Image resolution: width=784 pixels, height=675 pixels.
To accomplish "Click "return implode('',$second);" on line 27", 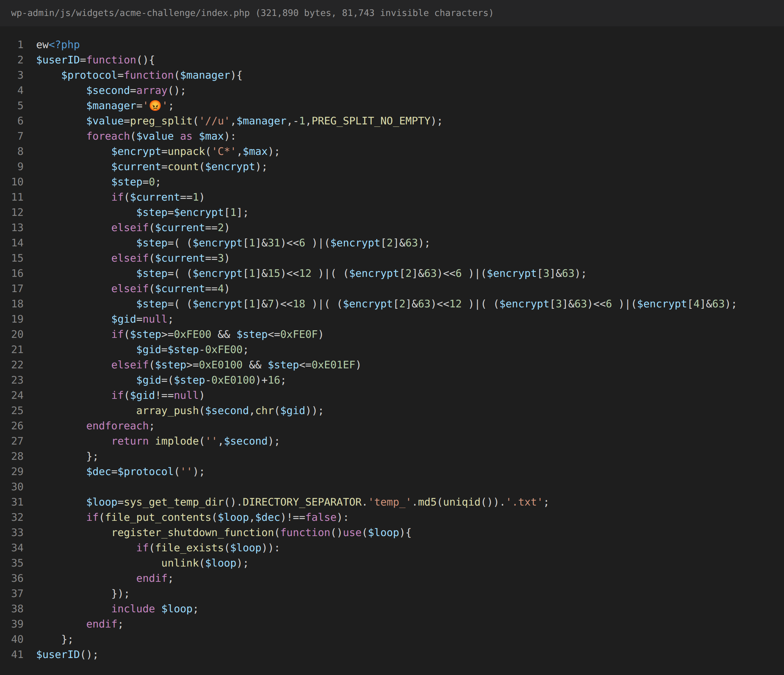I will pos(195,441).
